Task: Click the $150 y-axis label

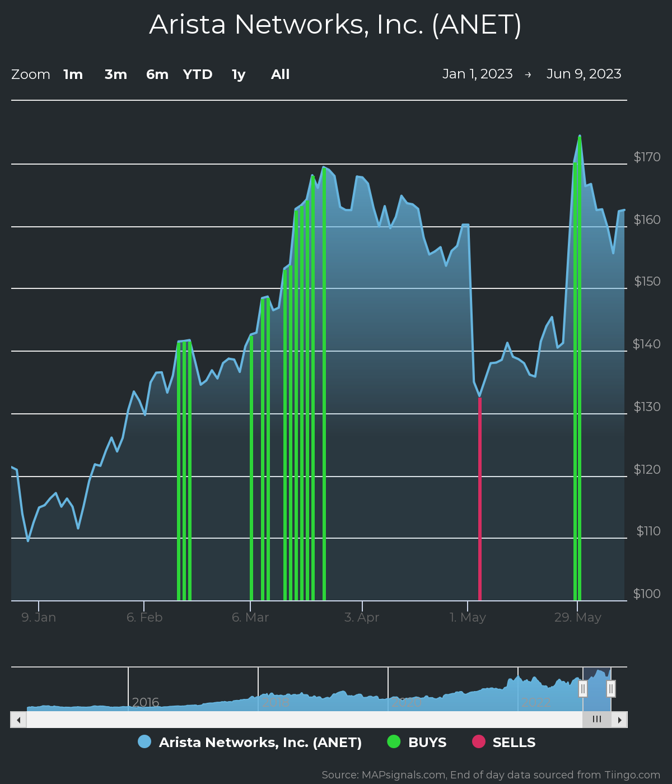Action: [647, 281]
